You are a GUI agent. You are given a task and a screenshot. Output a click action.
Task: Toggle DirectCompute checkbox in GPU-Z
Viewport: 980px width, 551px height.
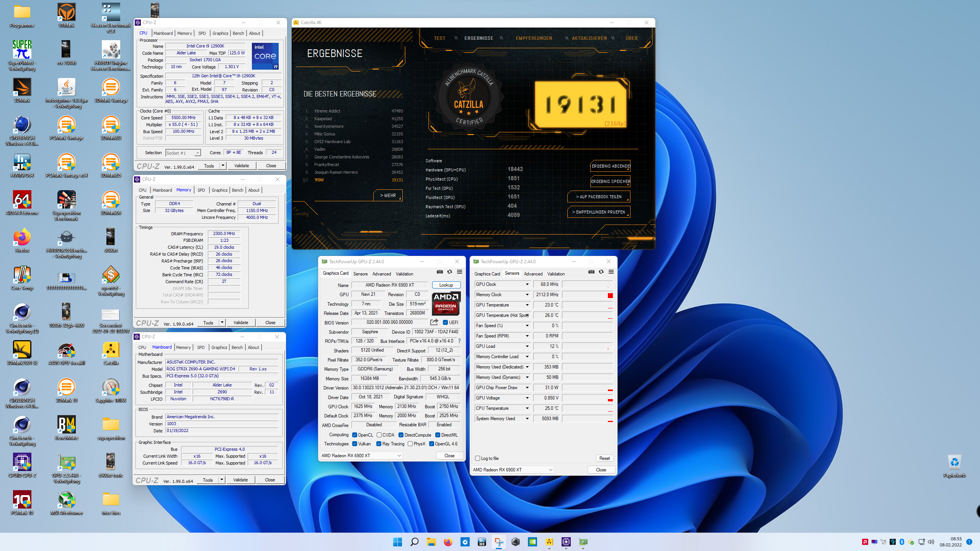tap(401, 435)
